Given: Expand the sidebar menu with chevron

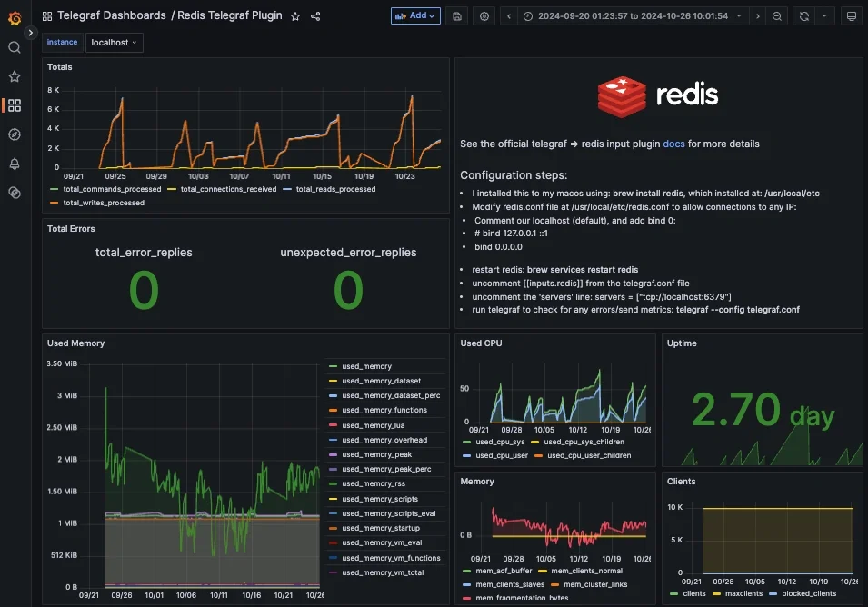Looking at the screenshot, I should (30, 33).
